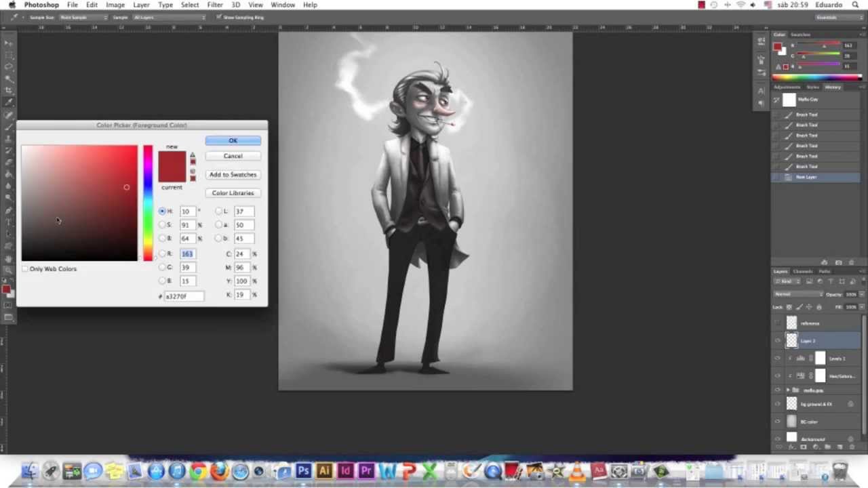
Task: Open the Color panel flyout menu
Action: tap(862, 35)
